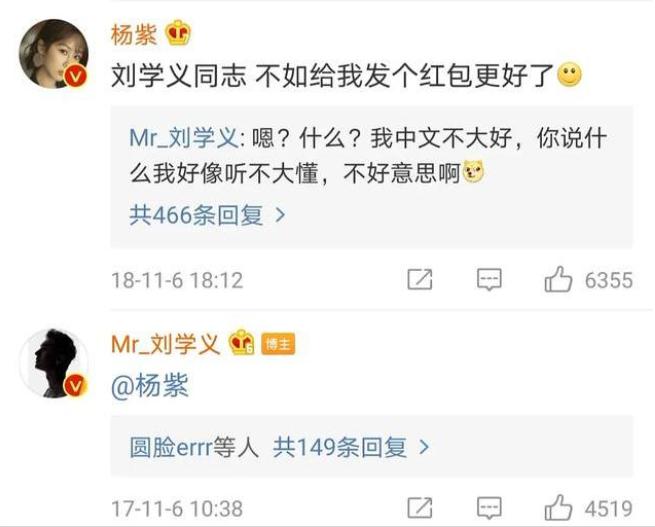Tap chevron after 共149条回复
655x527 pixels.
click(424, 447)
